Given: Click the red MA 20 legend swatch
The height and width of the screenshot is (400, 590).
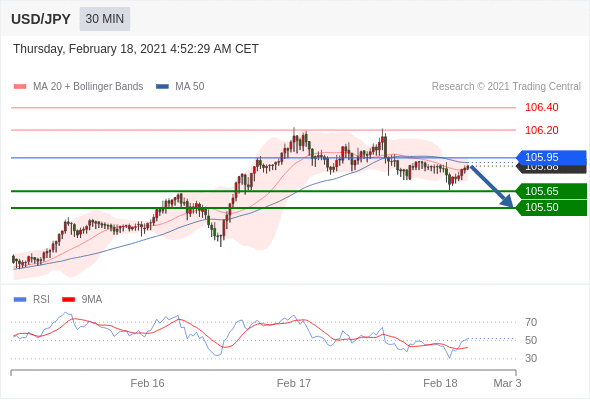Looking at the screenshot, I should pyautogui.click(x=20, y=87).
